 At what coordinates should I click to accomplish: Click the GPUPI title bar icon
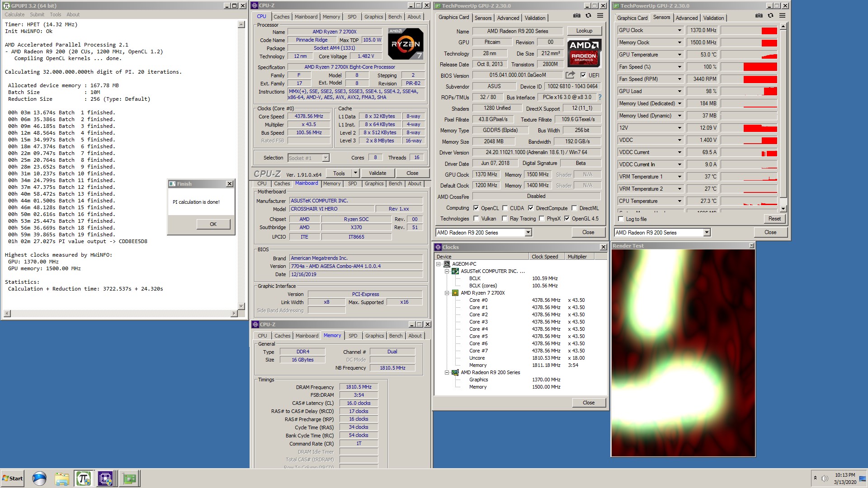coord(6,6)
